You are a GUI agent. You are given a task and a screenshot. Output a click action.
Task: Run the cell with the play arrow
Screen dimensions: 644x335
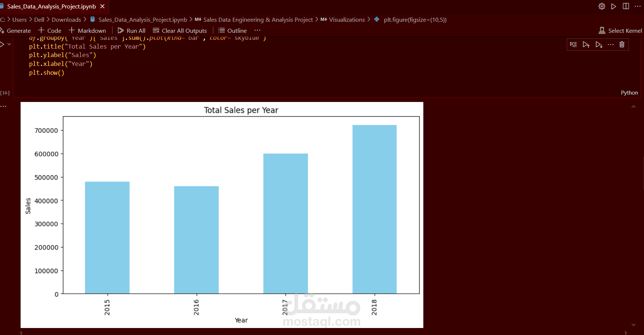(x=2, y=44)
